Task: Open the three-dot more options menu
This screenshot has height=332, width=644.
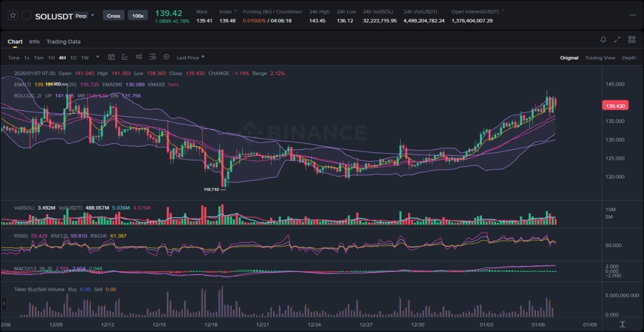Action: pos(632,16)
